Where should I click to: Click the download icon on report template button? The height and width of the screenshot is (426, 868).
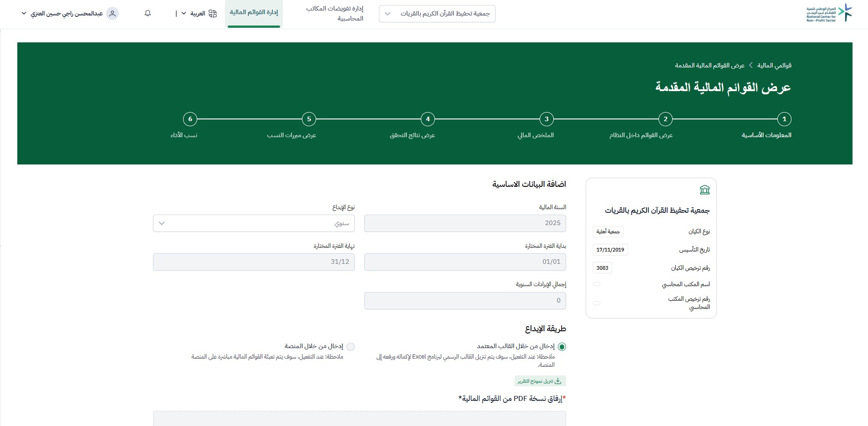pyautogui.click(x=558, y=381)
